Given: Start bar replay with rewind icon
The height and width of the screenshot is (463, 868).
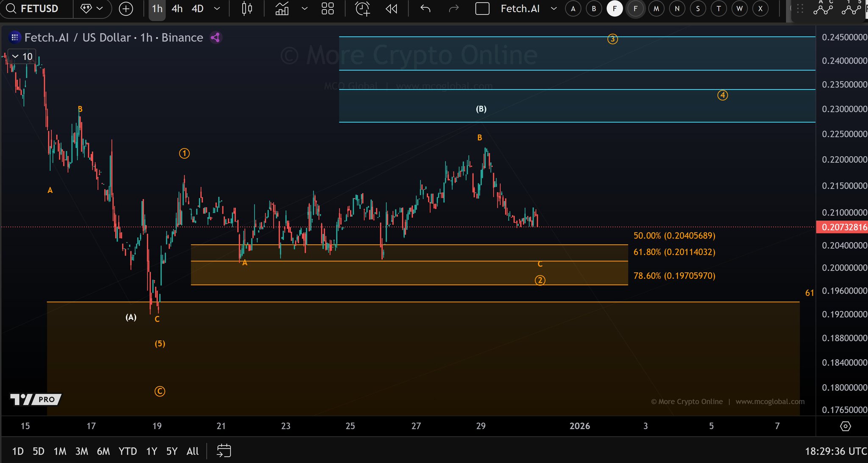Looking at the screenshot, I should (x=392, y=8).
